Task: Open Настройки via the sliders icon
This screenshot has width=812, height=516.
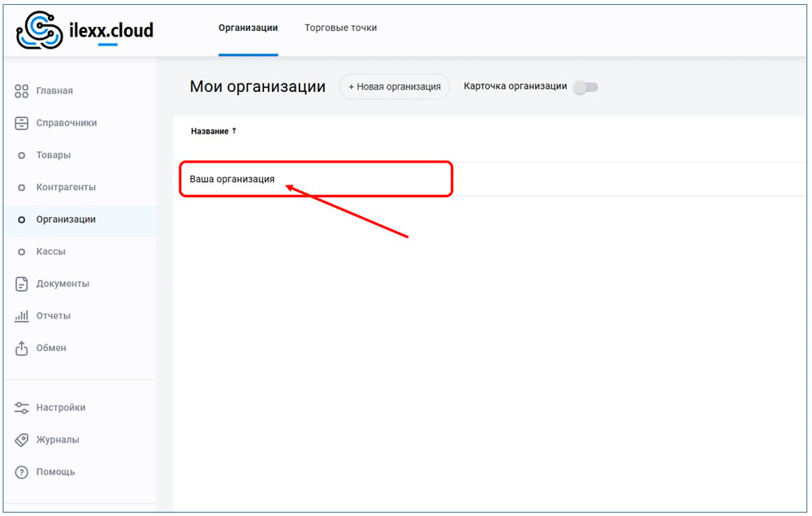Action: click(x=22, y=408)
